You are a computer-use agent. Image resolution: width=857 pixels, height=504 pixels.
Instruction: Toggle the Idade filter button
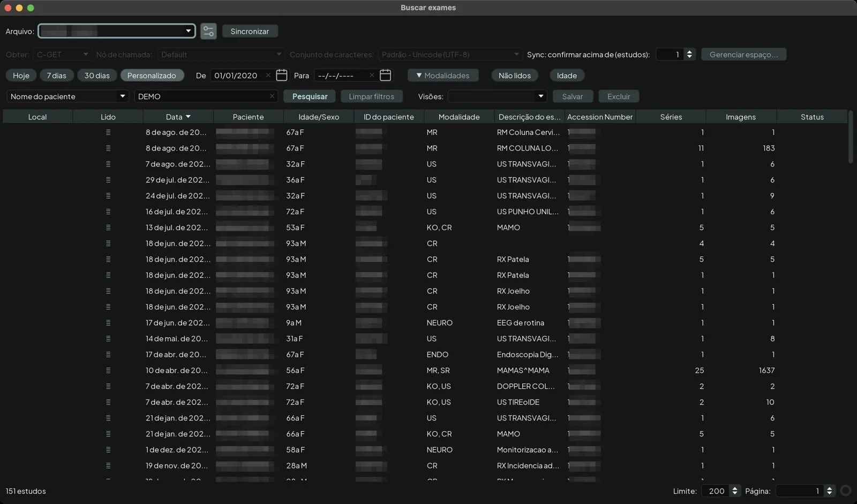[x=567, y=76]
